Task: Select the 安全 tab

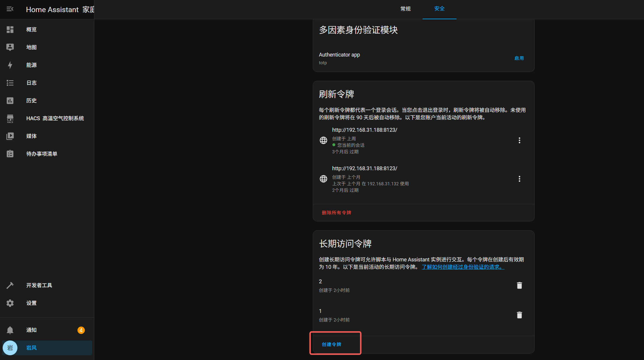Action: coord(439,9)
